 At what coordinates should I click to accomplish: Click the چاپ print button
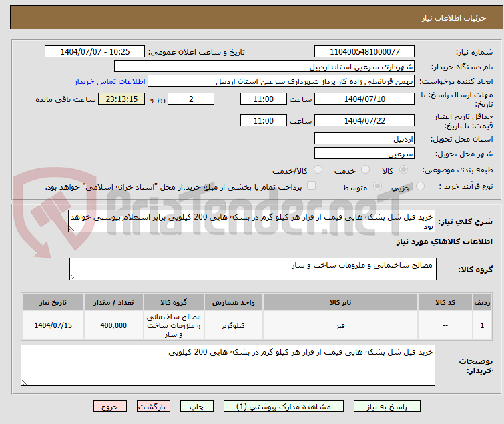(x=197, y=407)
